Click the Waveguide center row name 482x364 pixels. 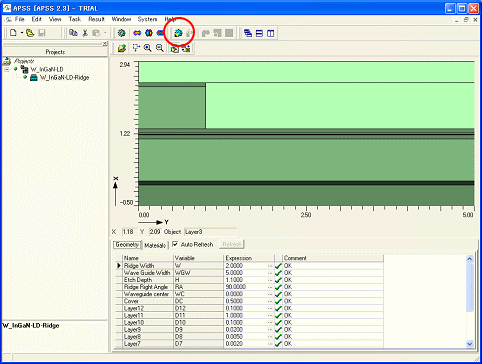coord(148,294)
